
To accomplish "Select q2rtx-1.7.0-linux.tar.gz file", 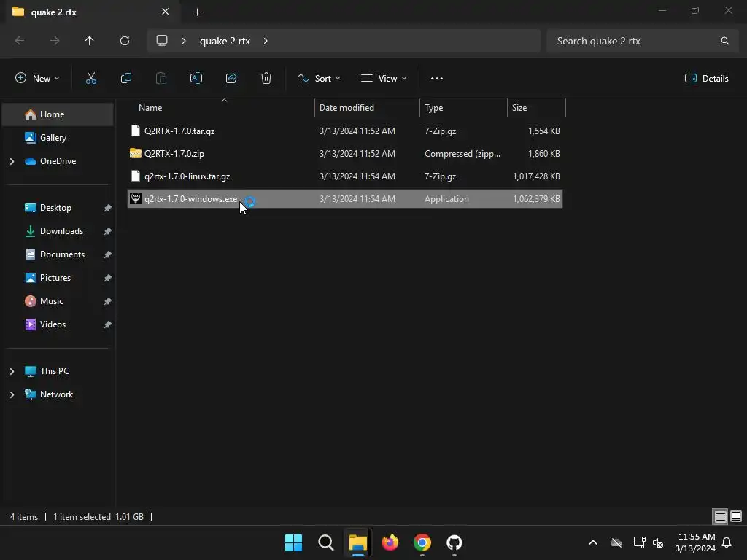I will coord(345,176).
